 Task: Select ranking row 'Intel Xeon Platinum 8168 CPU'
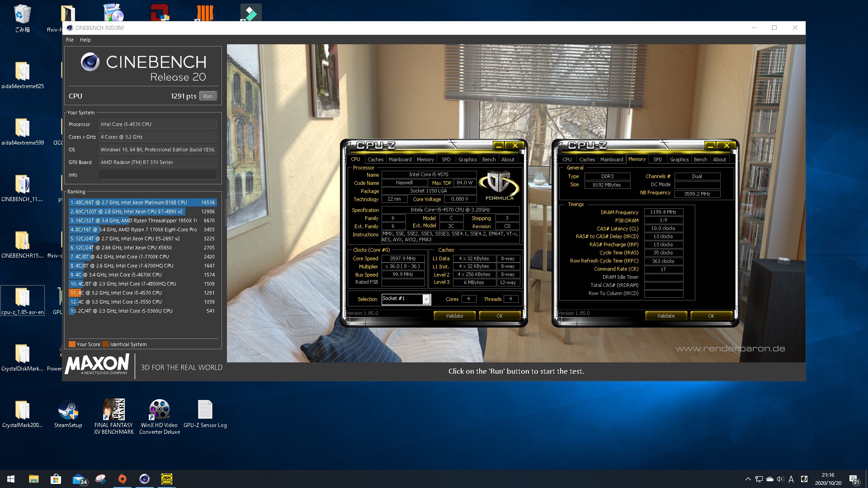point(143,202)
